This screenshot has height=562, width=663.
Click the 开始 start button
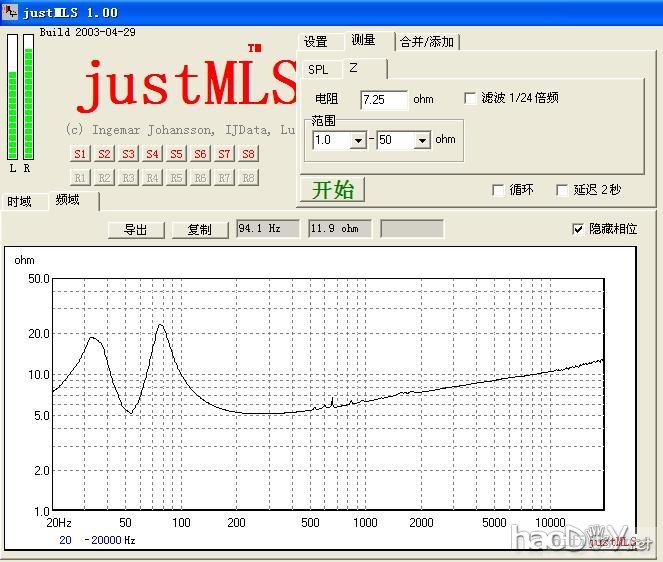[332, 189]
